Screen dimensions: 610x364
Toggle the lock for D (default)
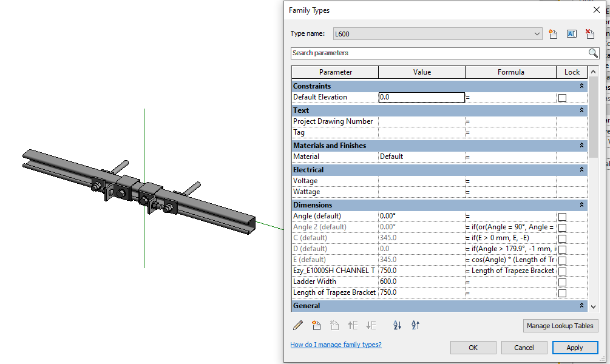click(562, 249)
